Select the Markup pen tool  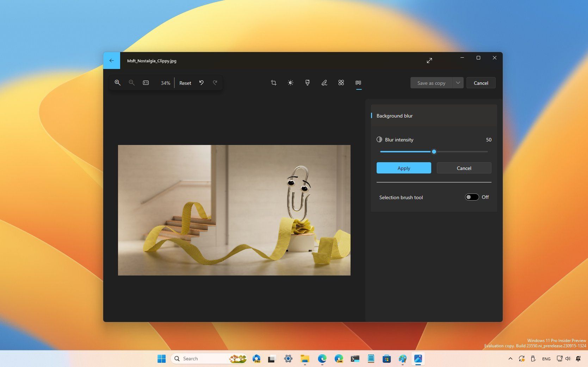(x=324, y=83)
